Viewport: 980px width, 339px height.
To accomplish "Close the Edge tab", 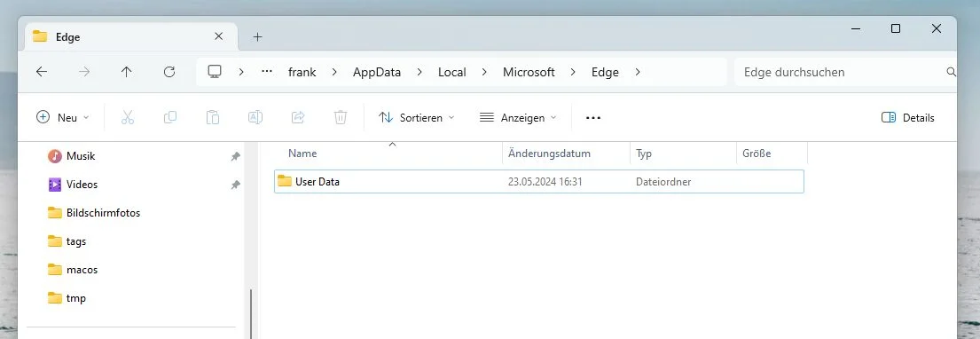I will click(219, 36).
